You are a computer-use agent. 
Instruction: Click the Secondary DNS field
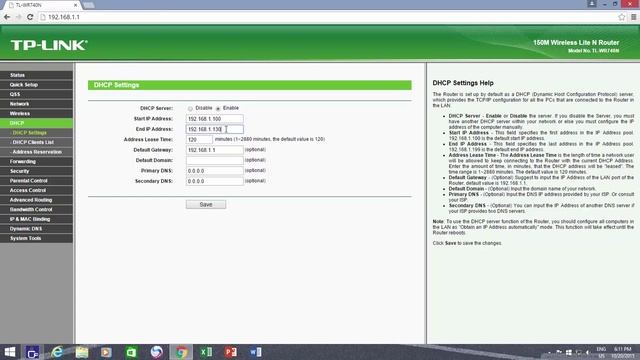pos(215,181)
